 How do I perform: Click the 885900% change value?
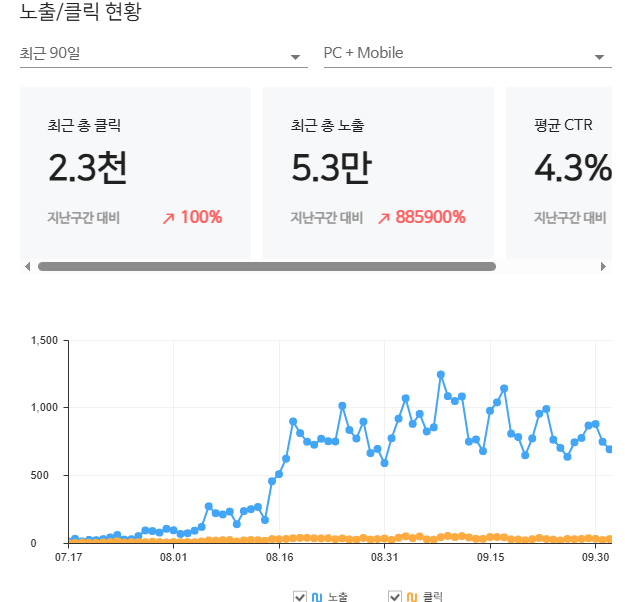pyautogui.click(x=430, y=217)
